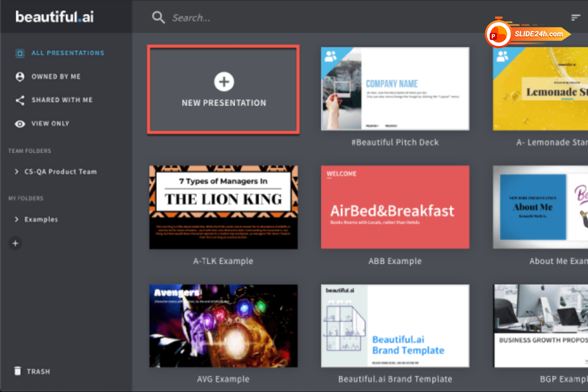Filter to View Only presentations

click(50, 123)
